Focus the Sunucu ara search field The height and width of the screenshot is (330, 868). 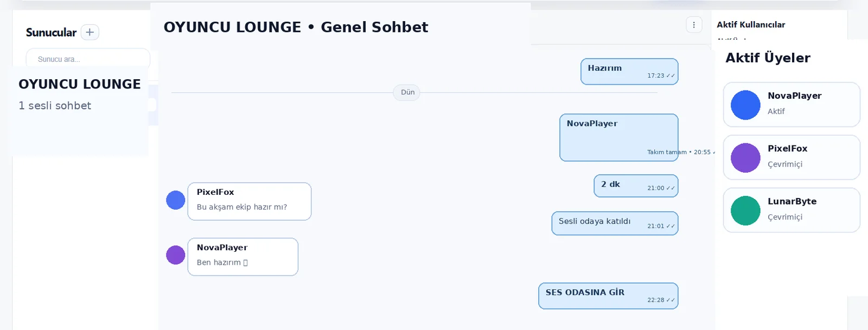(x=88, y=59)
